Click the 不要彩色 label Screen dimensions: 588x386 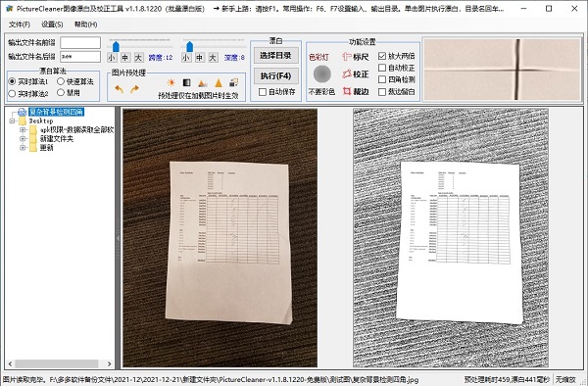pos(321,91)
